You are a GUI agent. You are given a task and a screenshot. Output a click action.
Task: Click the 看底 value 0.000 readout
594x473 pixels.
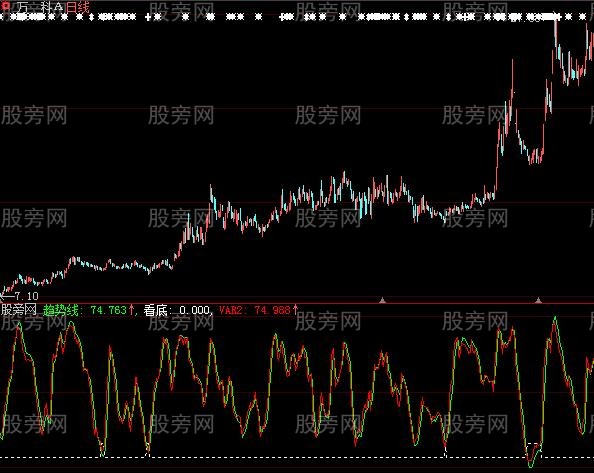(194, 310)
